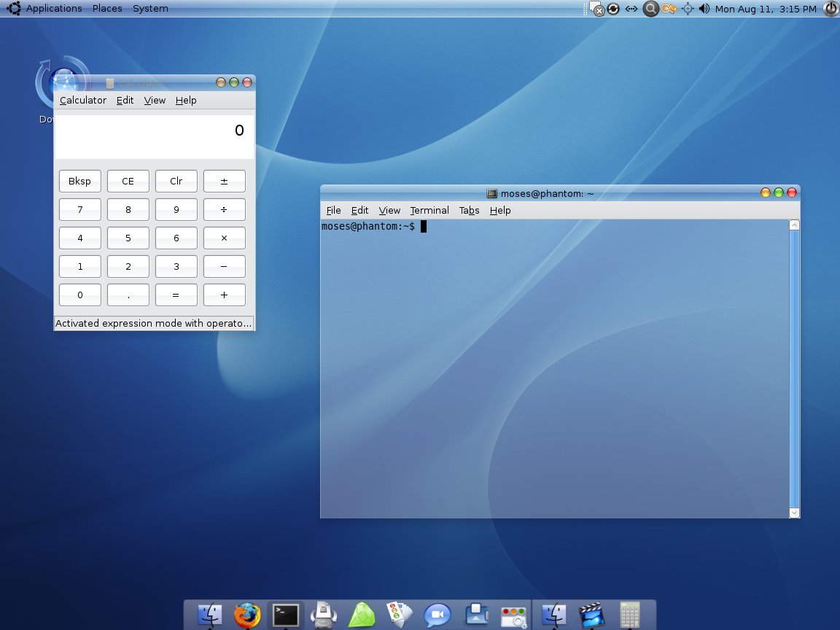Open the Applications menu in top panel
840x630 pixels.
point(53,9)
